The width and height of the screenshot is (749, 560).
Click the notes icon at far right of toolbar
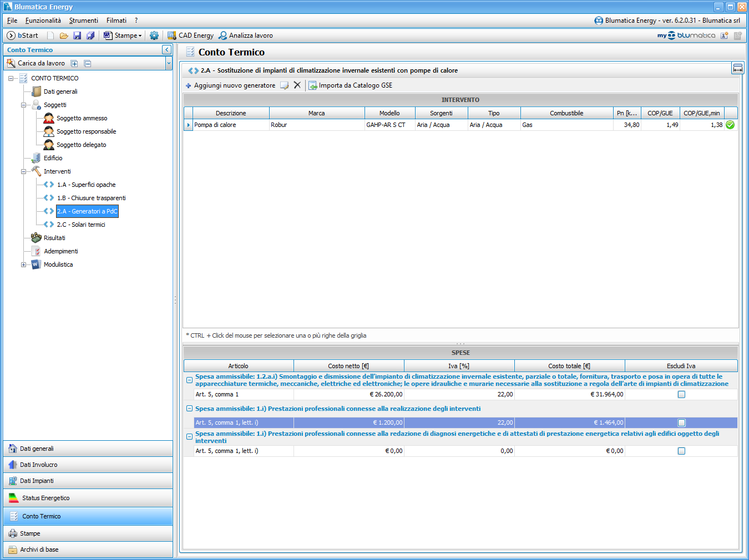(x=738, y=35)
